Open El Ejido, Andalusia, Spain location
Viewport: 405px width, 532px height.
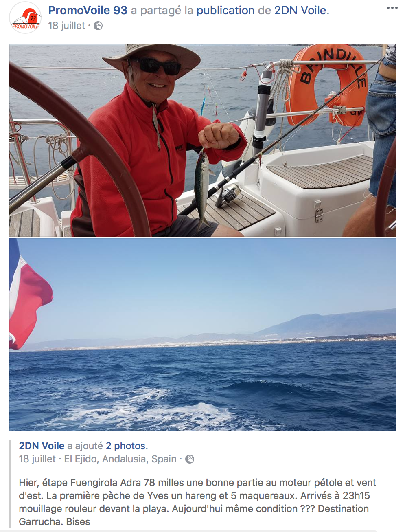click(x=120, y=459)
